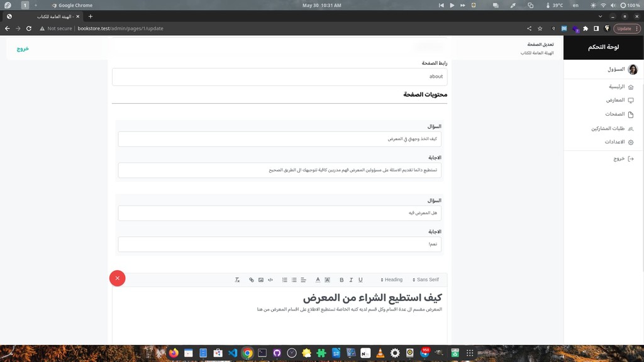Open the trash icon in the dock
Image resolution: width=644 pixels, height=362 pixels.
coord(455,353)
